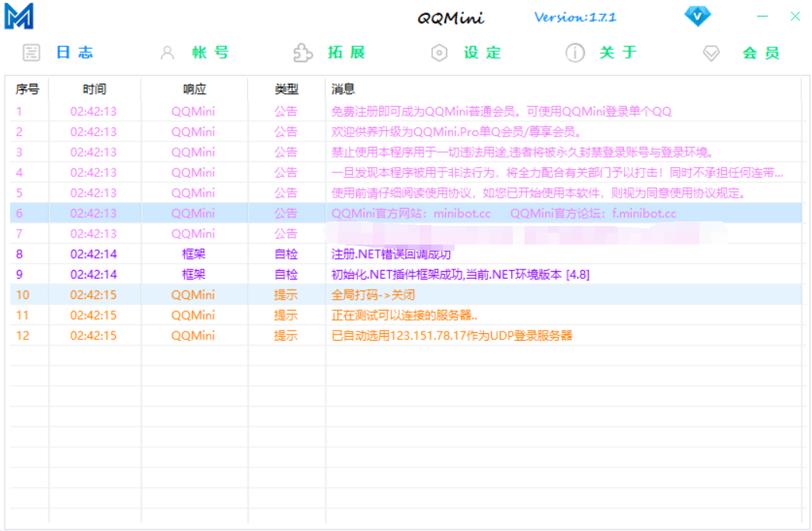Viewport: 812px width, 531px height.
Task: Click QQMini response in row 5
Action: [x=193, y=193]
